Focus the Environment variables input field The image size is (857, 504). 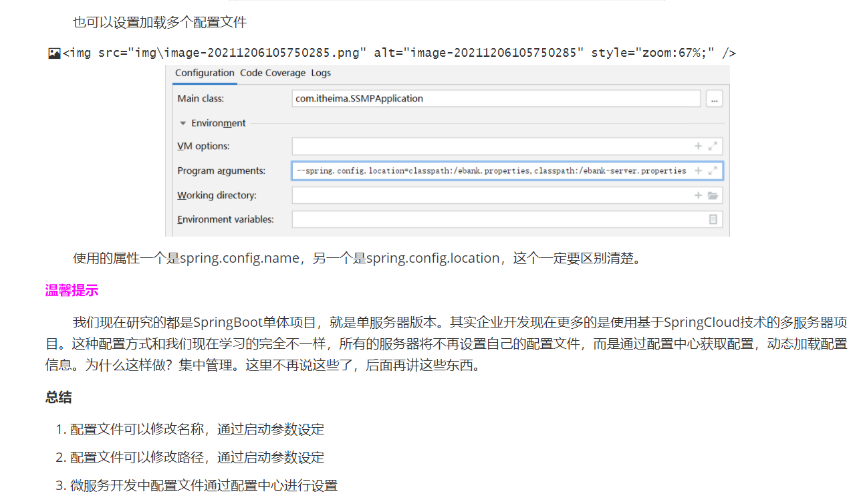(507, 219)
